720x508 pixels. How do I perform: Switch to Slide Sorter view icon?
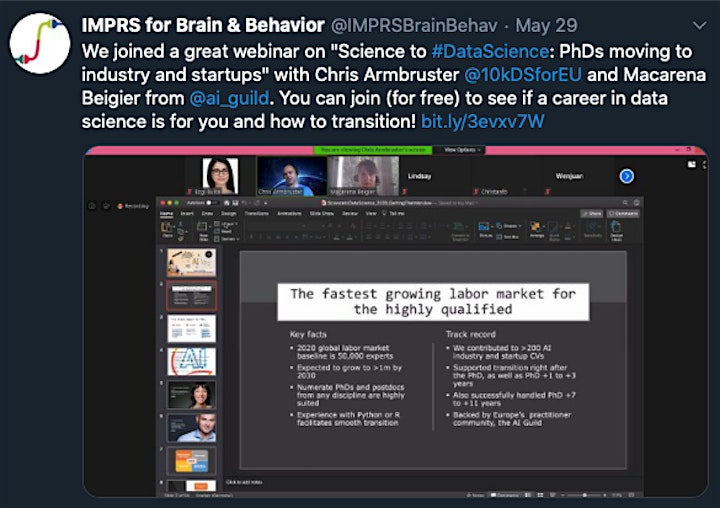[540, 495]
